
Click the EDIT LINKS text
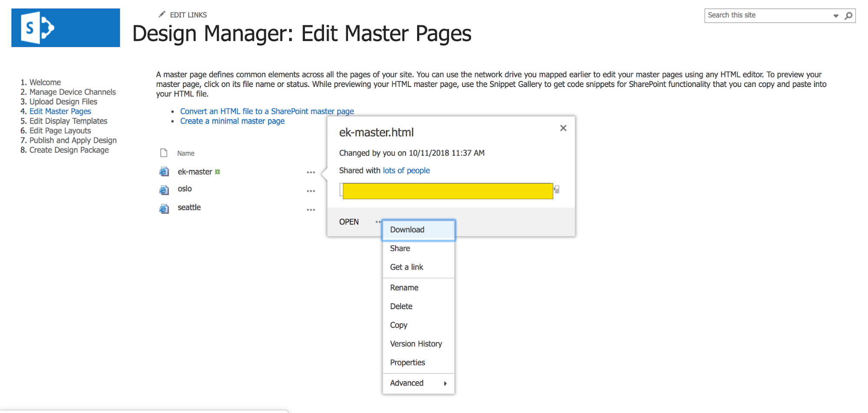(188, 15)
